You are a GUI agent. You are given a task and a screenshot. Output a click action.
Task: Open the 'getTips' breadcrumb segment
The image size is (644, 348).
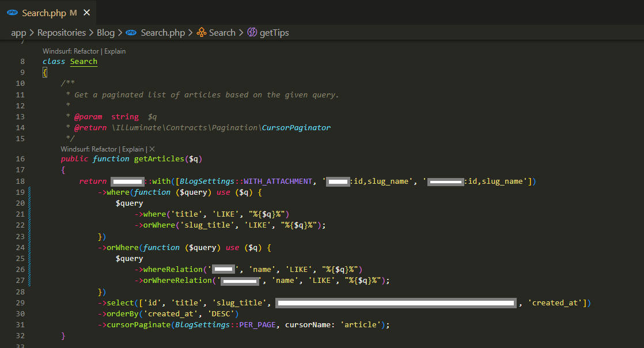[x=274, y=33]
